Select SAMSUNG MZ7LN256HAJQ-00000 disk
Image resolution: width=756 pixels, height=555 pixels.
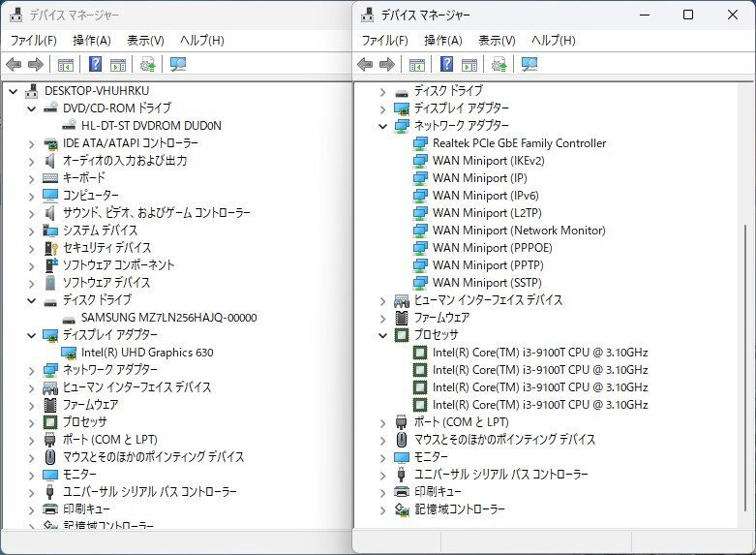(168, 318)
